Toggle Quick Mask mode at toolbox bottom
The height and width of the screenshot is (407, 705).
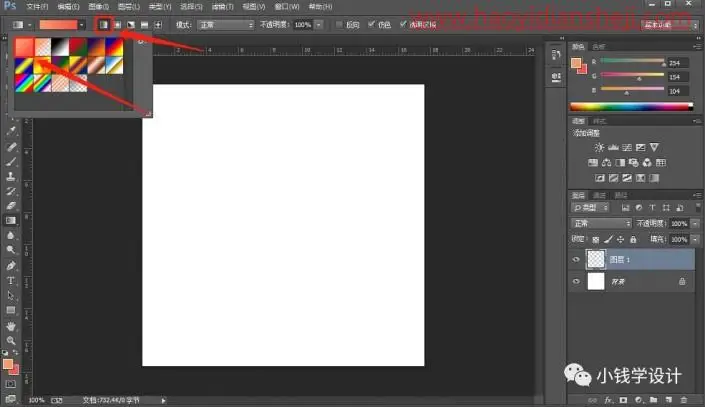(11, 384)
